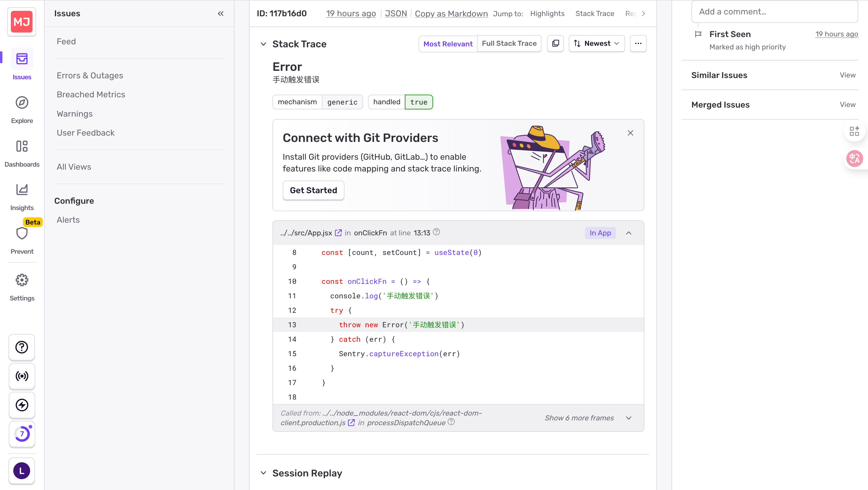This screenshot has width=868, height=490.
Task: Click the floating widgets grid icon
Action: pos(854,131)
